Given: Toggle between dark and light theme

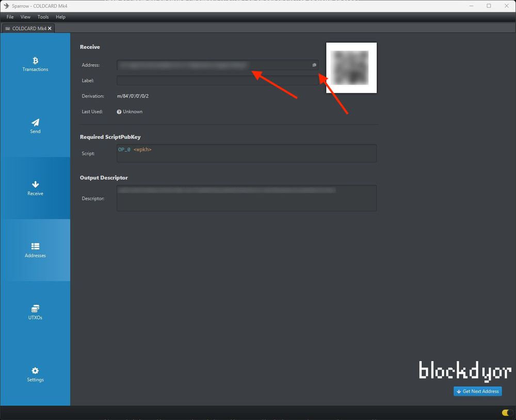Looking at the screenshot, I should pos(505,412).
